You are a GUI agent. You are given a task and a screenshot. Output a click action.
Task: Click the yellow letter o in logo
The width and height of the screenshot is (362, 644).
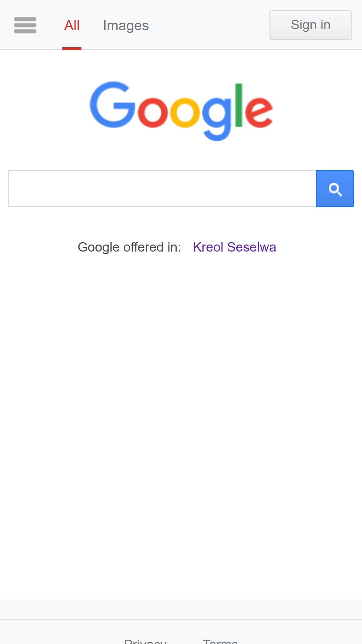(185, 113)
